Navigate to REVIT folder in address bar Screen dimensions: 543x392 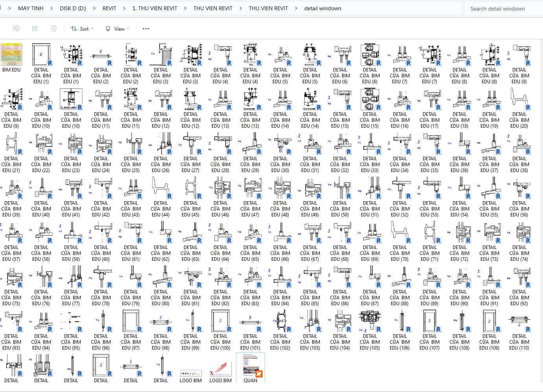coord(109,8)
